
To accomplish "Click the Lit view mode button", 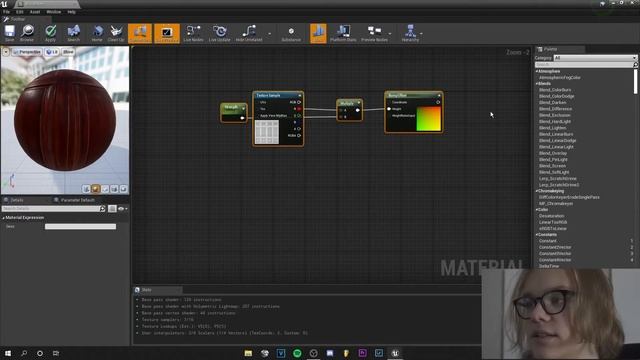I will (x=52, y=52).
